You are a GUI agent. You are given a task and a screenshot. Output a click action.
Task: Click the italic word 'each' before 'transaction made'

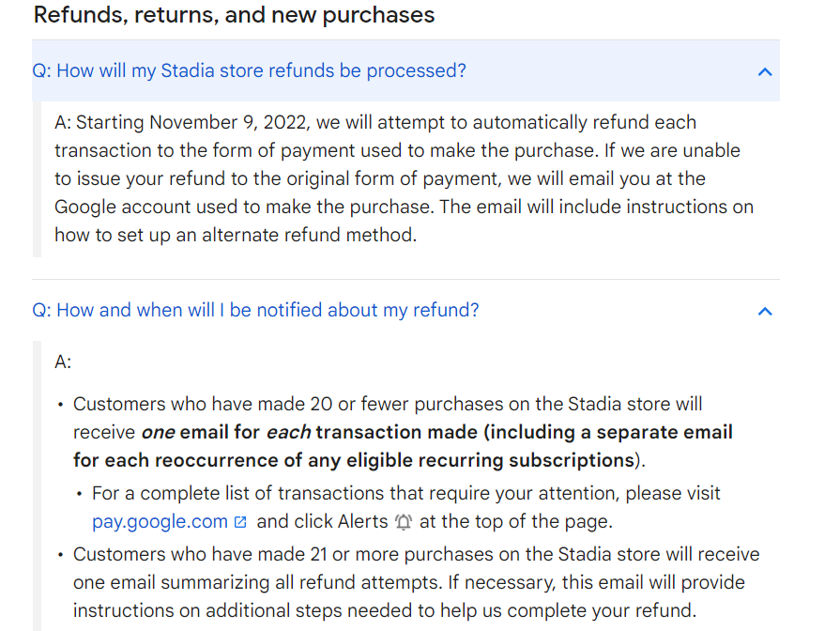(x=288, y=433)
